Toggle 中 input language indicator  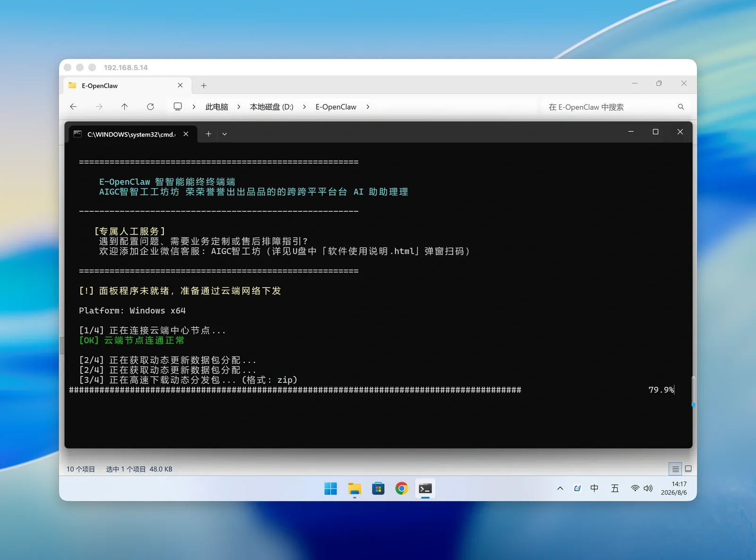tap(594, 488)
